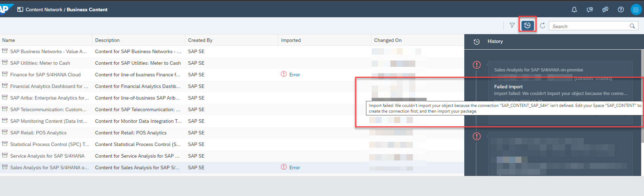Click Error status in Finance for SAP S/4HANA row
The height and width of the screenshot is (196, 644).
click(295, 75)
